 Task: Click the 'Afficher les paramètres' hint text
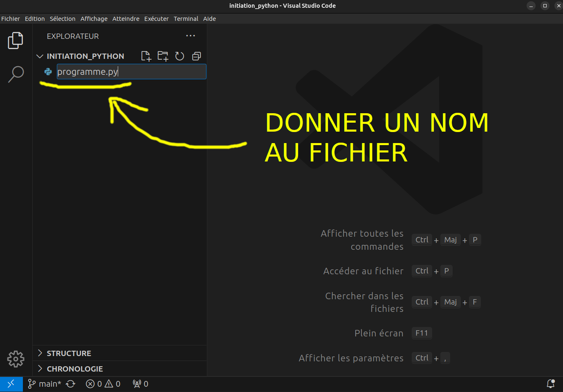point(351,358)
